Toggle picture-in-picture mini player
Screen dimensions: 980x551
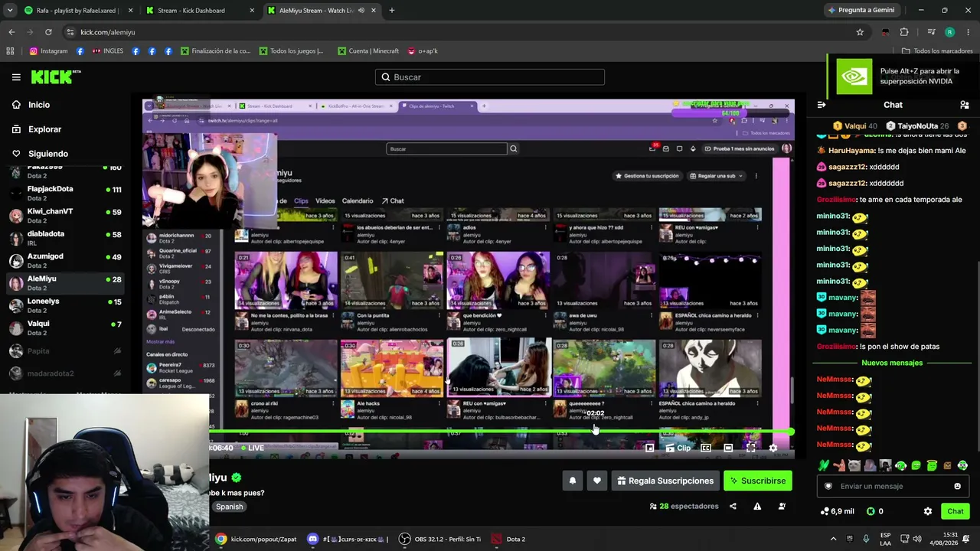[649, 448]
